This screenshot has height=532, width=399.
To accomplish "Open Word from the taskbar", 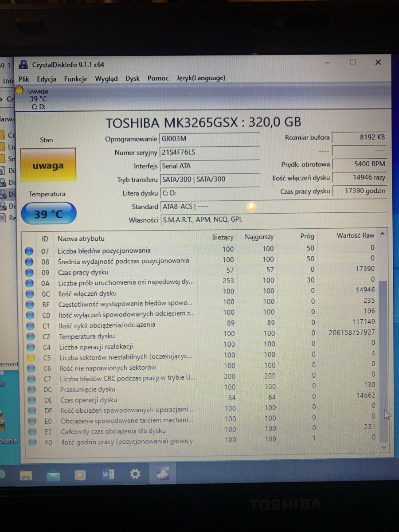I will point(108,474).
